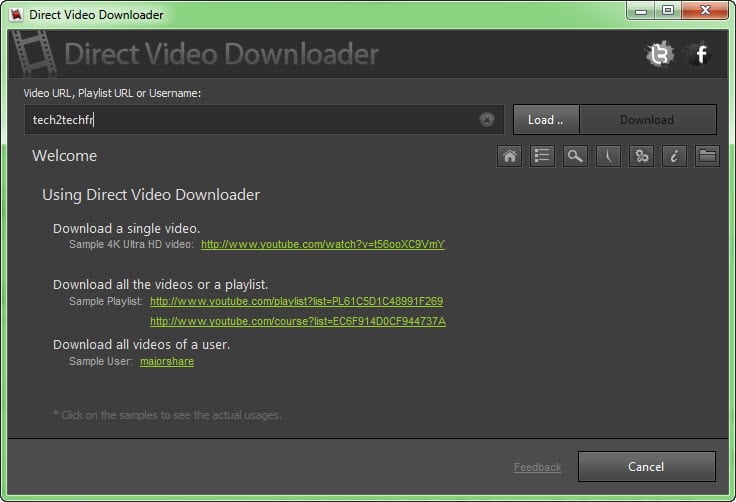Screen dimensions: 736x502
Task: Open the sample course?list= link
Action: coord(298,321)
